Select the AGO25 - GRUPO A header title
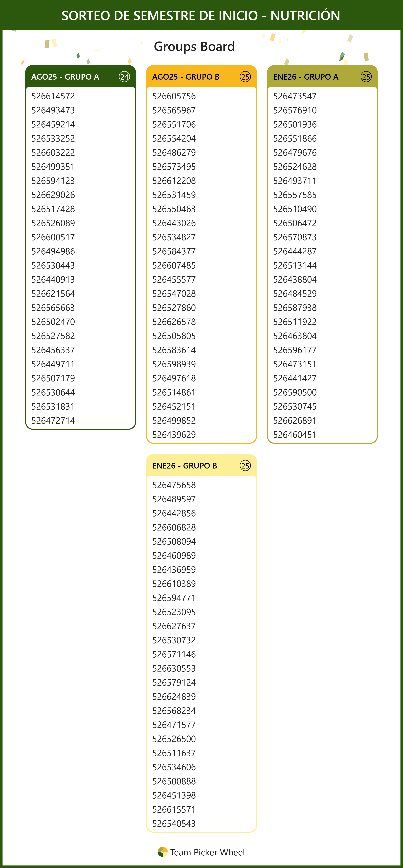This screenshot has width=403, height=868. tap(65, 77)
